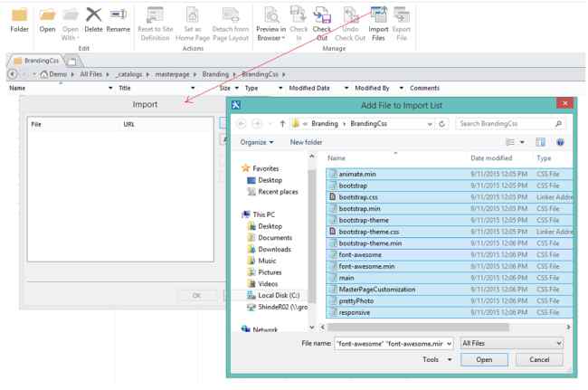The height and width of the screenshot is (390, 588).
Task: Change the view layout icon
Action: pos(510,142)
